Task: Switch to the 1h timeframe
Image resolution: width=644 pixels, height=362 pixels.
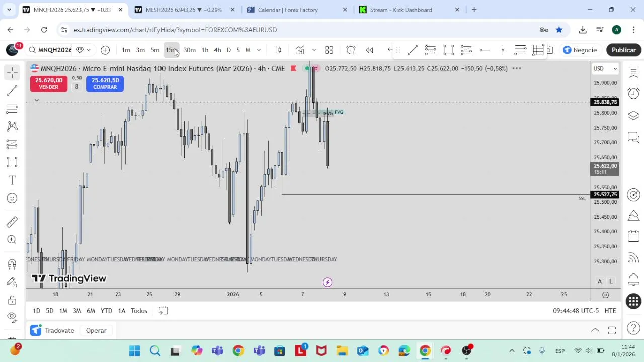Action: [205, 50]
